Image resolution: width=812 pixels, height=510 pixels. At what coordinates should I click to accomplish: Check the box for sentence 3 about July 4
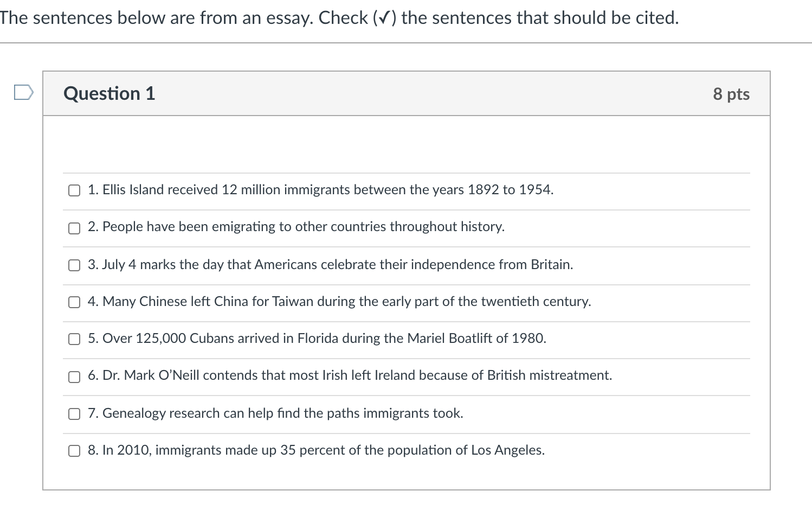(74, 265)
